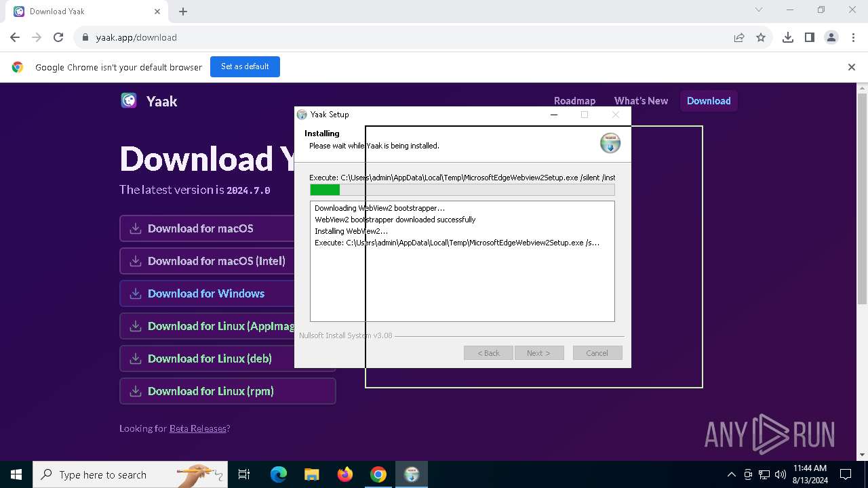Open Chrome downloads icon
Screen dimensions: 868x488
(788, 37)
